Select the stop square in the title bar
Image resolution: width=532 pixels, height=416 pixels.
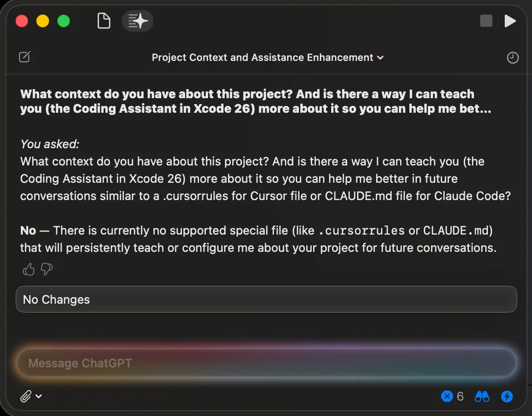point(486,21)
